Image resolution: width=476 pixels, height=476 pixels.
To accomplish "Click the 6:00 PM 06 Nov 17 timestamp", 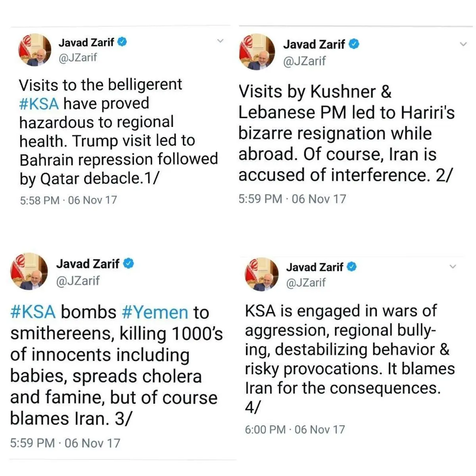I will coord(295,429).
